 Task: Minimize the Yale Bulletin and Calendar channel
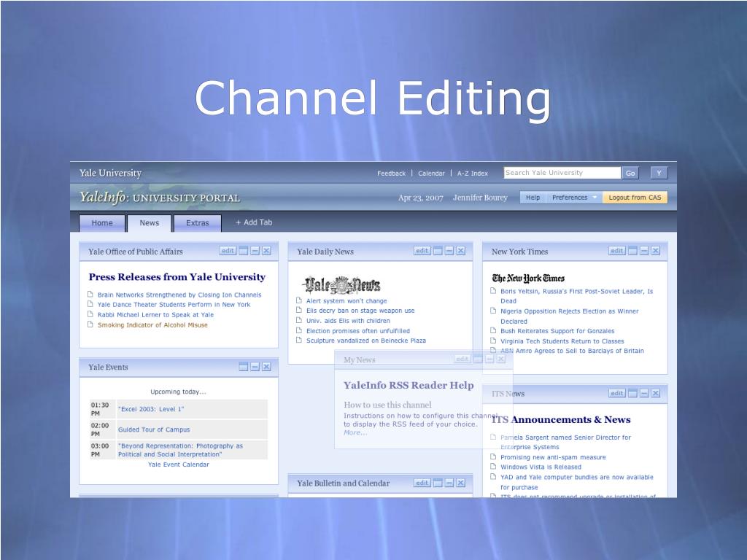[x=449, y=483]
